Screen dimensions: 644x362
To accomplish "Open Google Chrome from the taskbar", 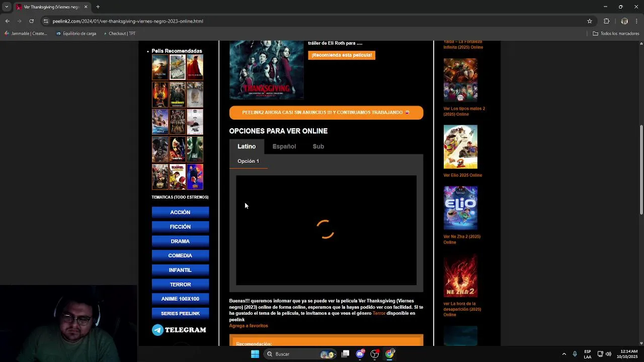I will (x=389, y=354).
